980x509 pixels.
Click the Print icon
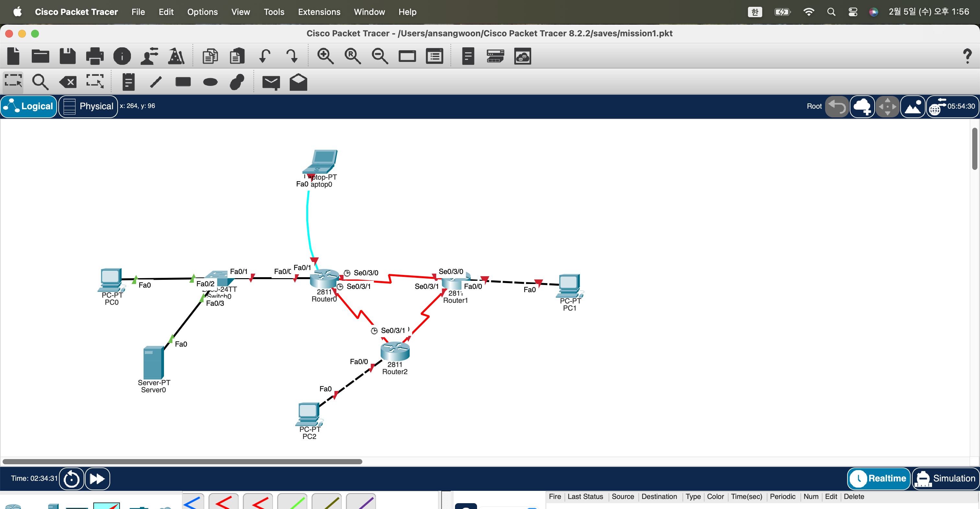click(x=95, y=56)
